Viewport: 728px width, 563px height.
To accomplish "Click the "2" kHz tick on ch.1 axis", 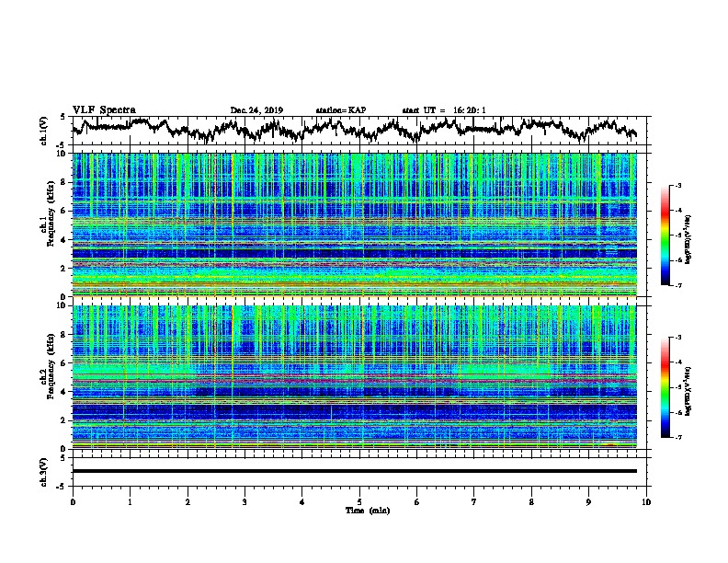I will point(65,268).
